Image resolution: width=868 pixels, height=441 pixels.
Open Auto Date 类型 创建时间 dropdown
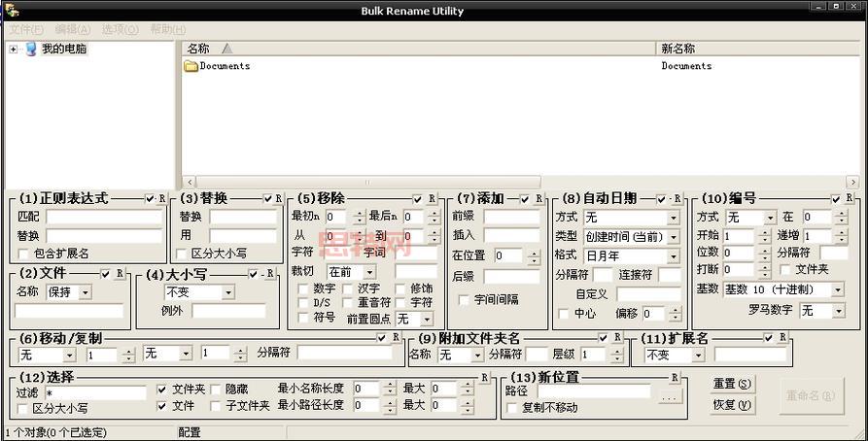(674, 237)
